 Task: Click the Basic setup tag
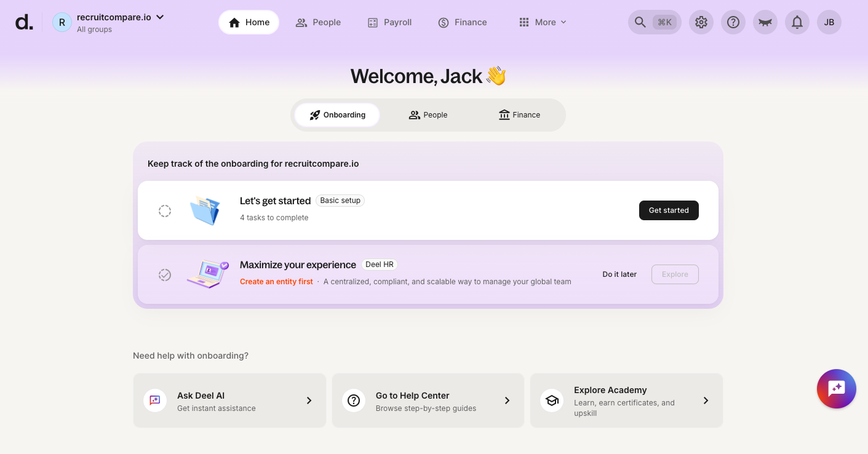[340, 201]
